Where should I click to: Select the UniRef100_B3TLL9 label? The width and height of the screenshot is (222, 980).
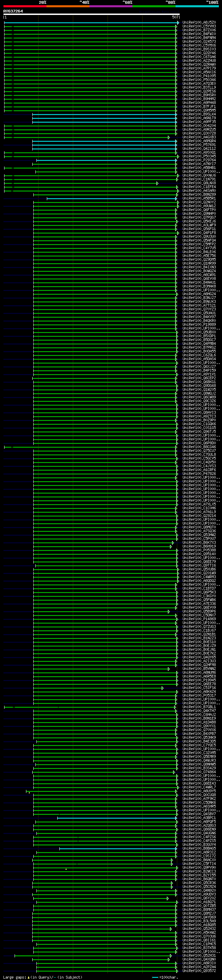click(199, 87)
